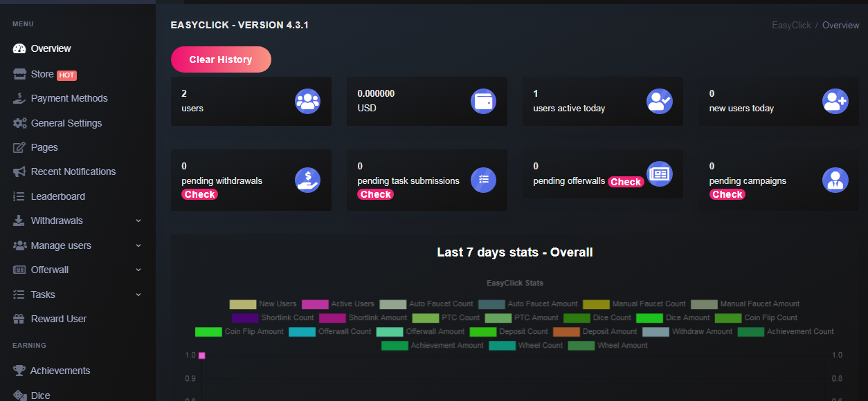Click the '0.000000' USD value

coord(376,93)
